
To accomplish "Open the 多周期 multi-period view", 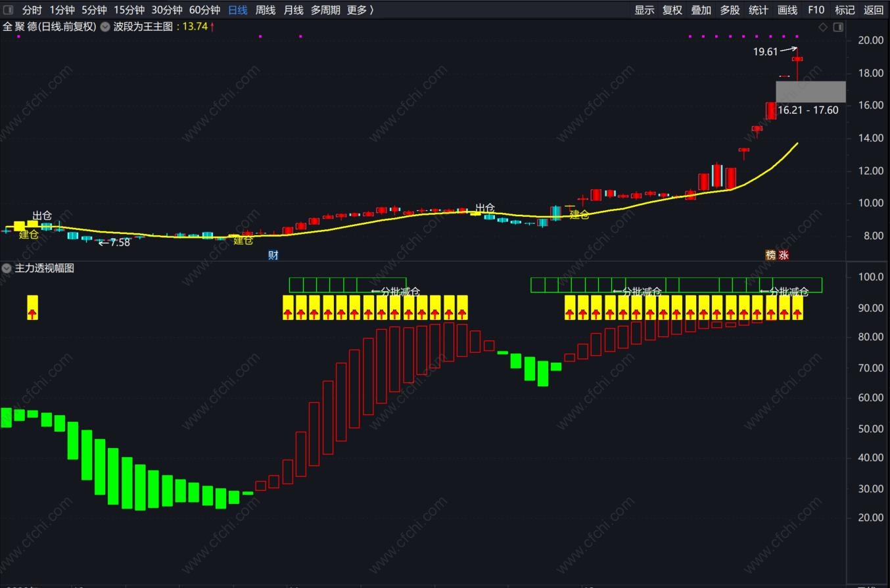I will click(x=325, y=10).
